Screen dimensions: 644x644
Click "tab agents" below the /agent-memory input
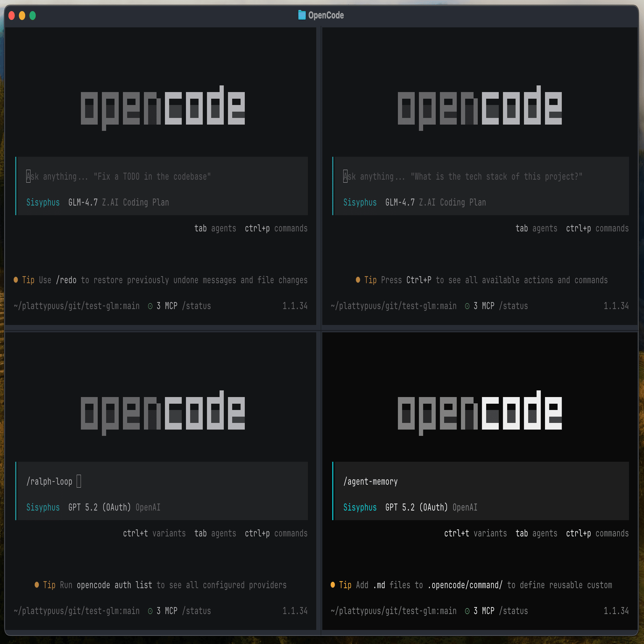click(x=536, y=533)
